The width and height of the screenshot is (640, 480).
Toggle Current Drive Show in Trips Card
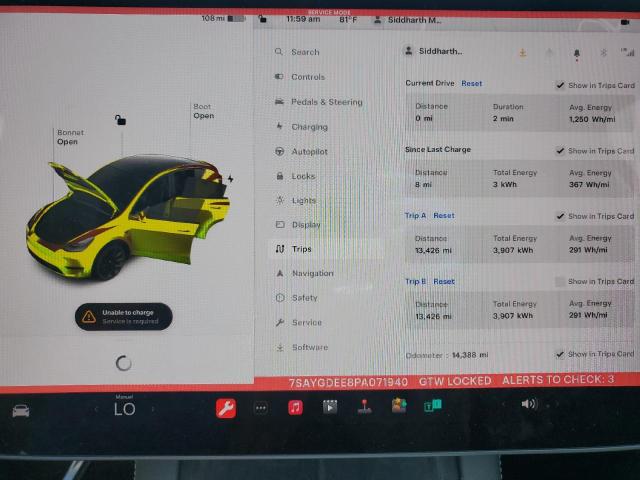[x=560, y=85]
